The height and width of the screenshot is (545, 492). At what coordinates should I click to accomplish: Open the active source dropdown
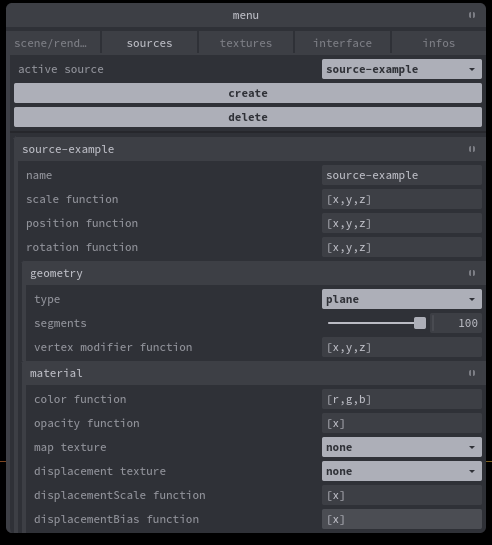(x=402, y=69)
